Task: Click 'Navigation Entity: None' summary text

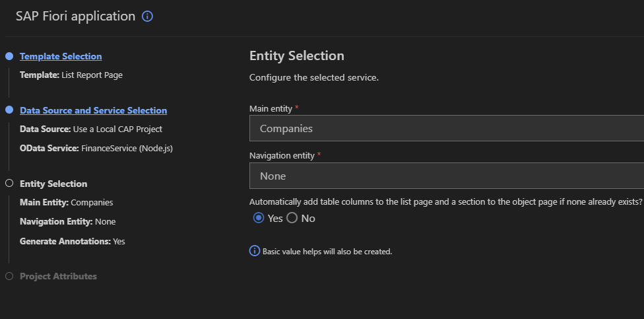Action: click(x=67, y=221)
